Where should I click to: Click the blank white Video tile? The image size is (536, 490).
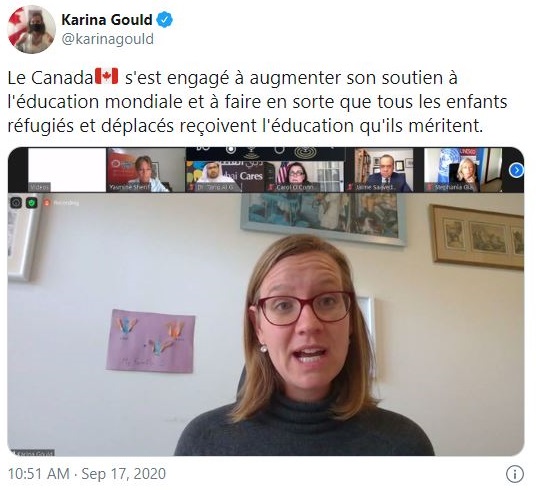pos(67,170)
